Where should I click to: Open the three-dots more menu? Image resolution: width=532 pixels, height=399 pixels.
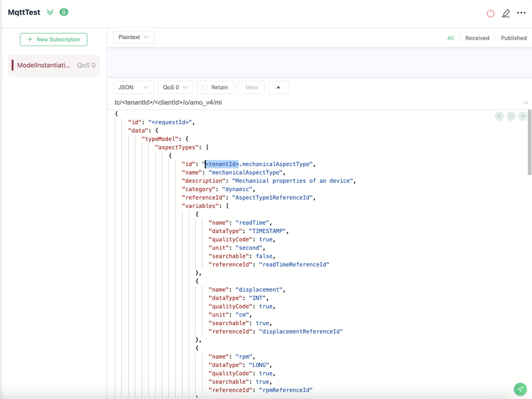521,13
